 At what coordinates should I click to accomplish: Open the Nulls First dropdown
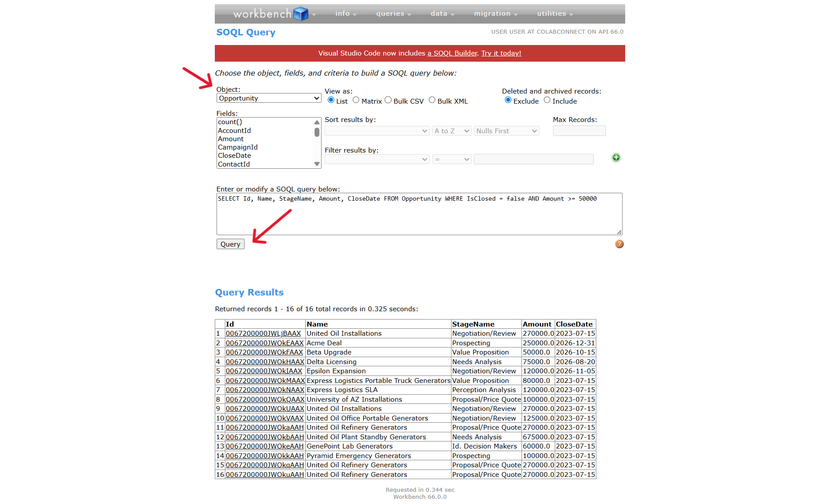(506, 131)
